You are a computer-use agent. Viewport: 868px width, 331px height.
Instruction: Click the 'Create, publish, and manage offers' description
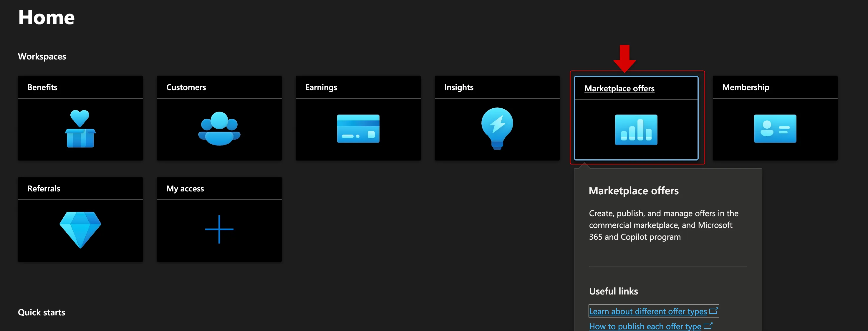[663, 225]
